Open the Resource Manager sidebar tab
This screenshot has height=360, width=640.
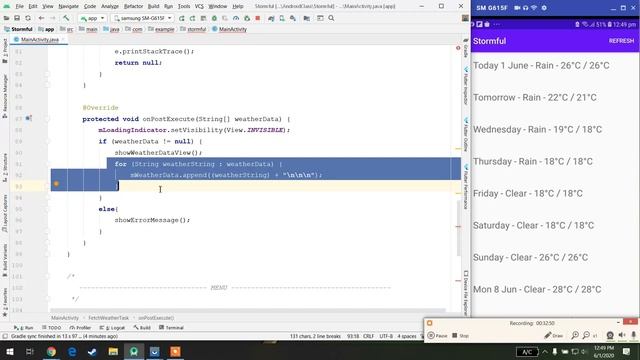[x=4, y=96]
